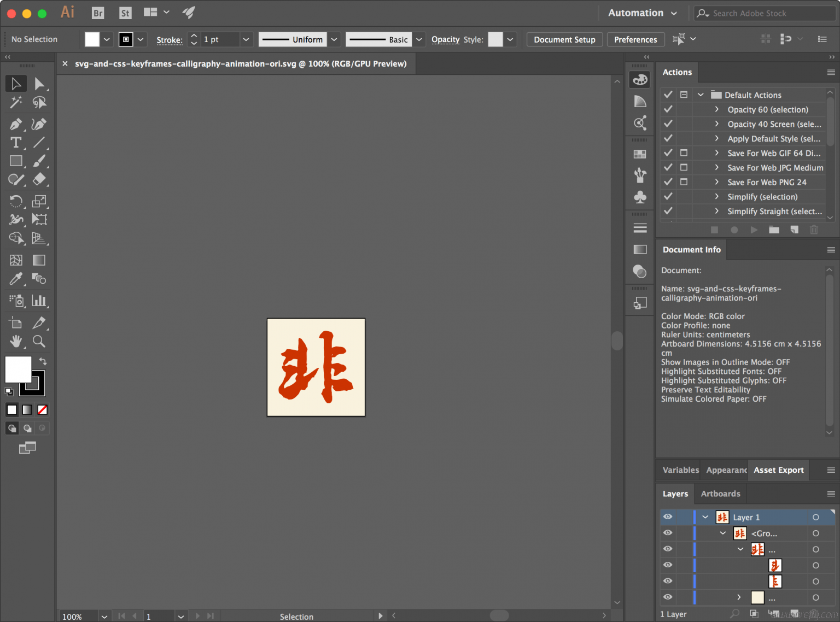The image size is (840, 622).
Task: Select the Eyedropper tool
Action: (x=16, y=279)
